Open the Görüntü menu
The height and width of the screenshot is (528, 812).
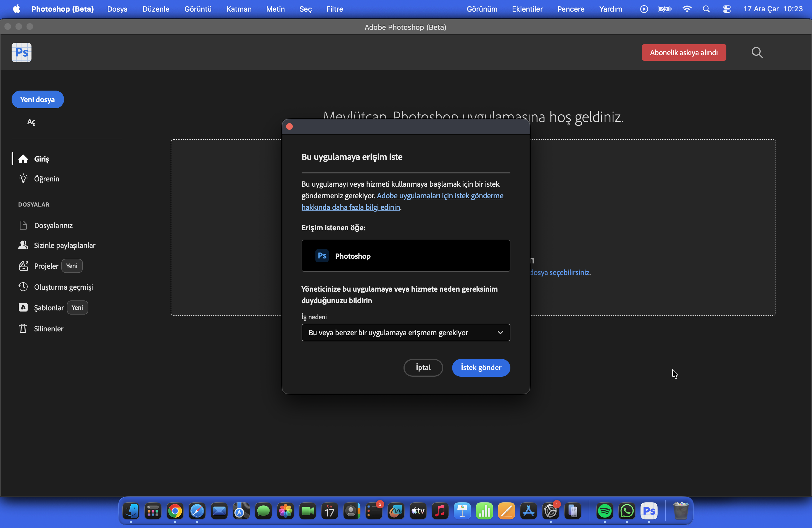click(198, 9)
